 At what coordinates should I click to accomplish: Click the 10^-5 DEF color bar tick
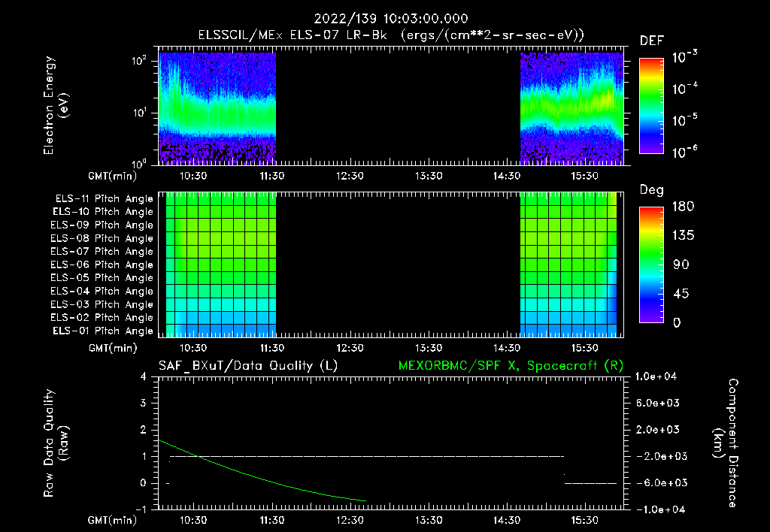pos(684,119)
